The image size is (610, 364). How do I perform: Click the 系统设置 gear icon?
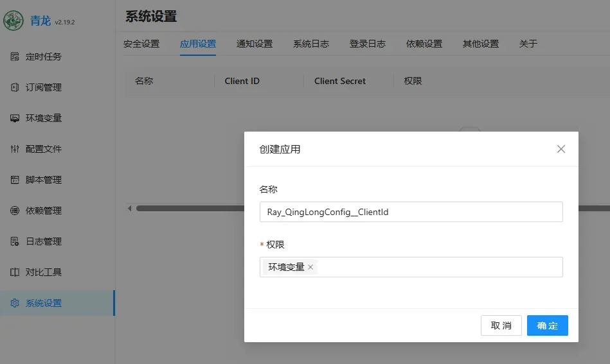[x=15, y=303]
